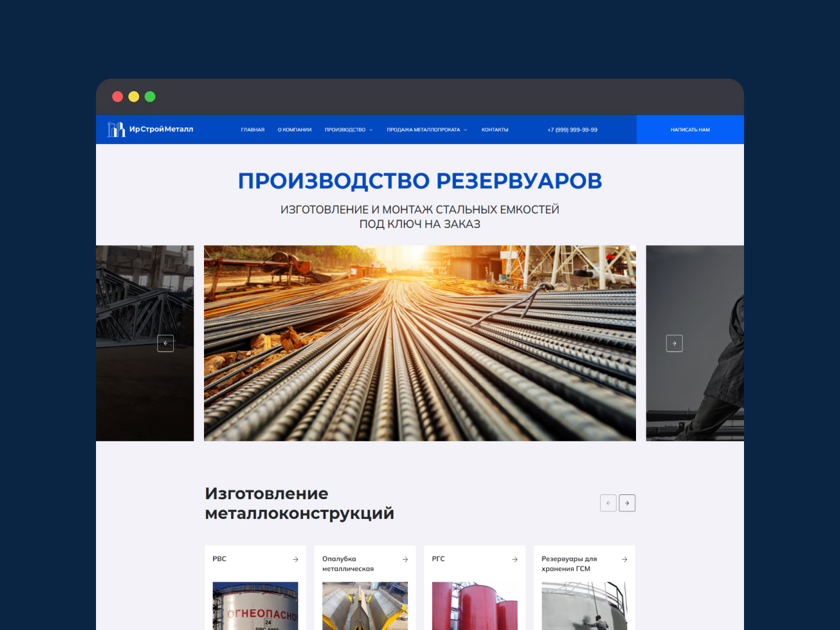Expand the ПРОИЗВОДСТВО dropdown chevron
840x630 pixels.
[x=371, y=130]
